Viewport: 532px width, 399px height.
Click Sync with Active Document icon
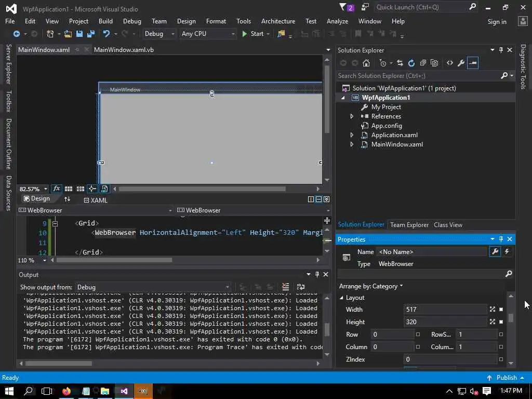pos(400,63)
